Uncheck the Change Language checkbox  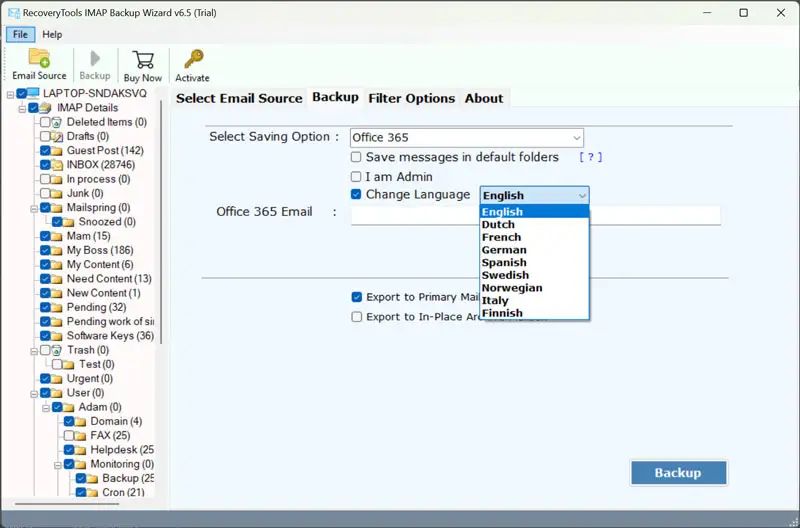point(357,195)
